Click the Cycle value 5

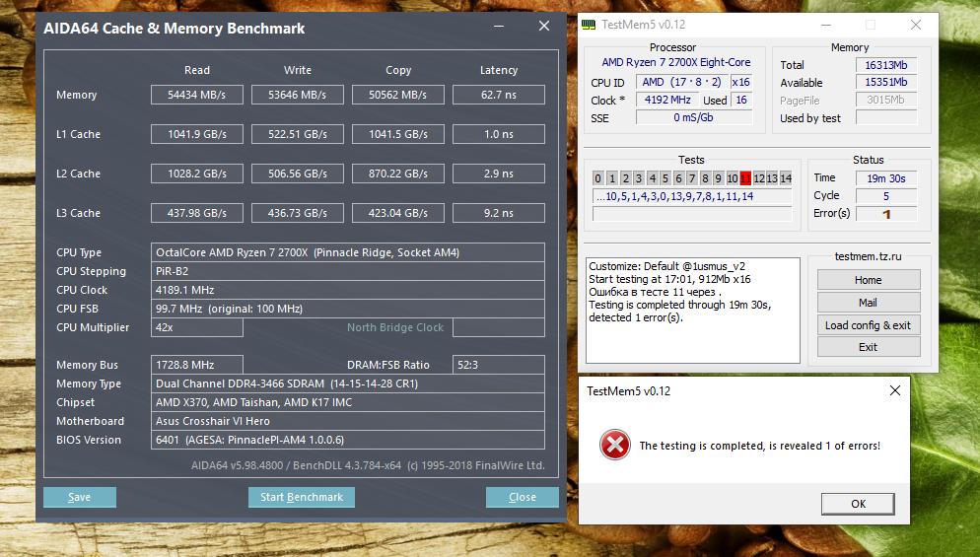tap(886, 196)
